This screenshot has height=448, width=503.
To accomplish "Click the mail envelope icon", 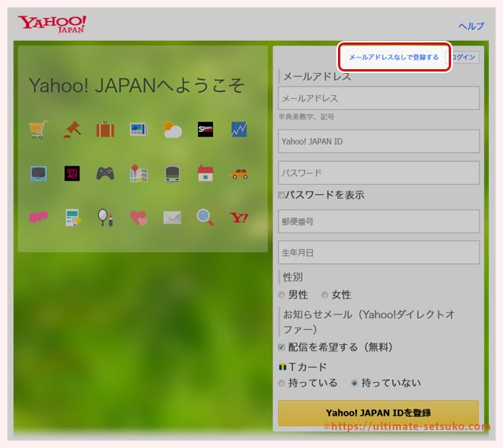I will coord(173,218).
